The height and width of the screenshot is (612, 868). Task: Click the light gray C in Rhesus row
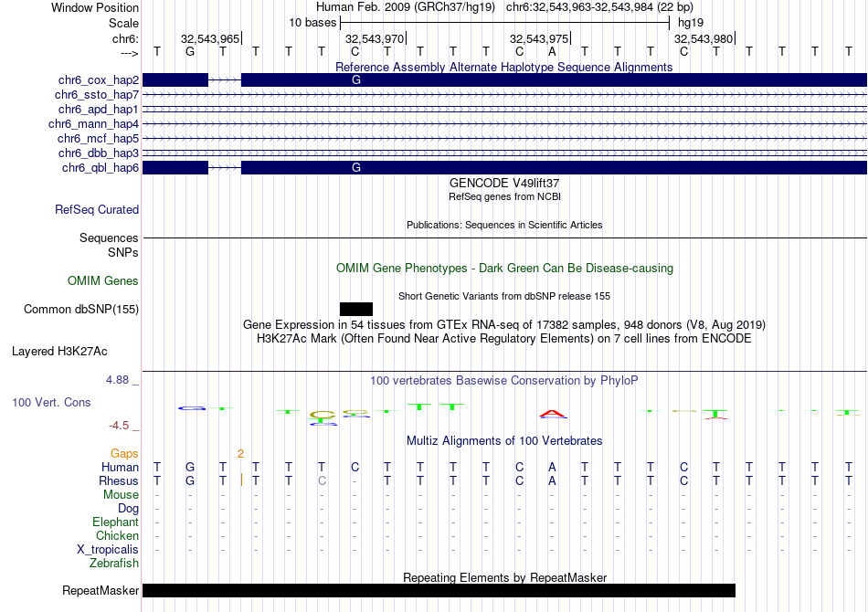pyautogui.click(x=322, y=480)
